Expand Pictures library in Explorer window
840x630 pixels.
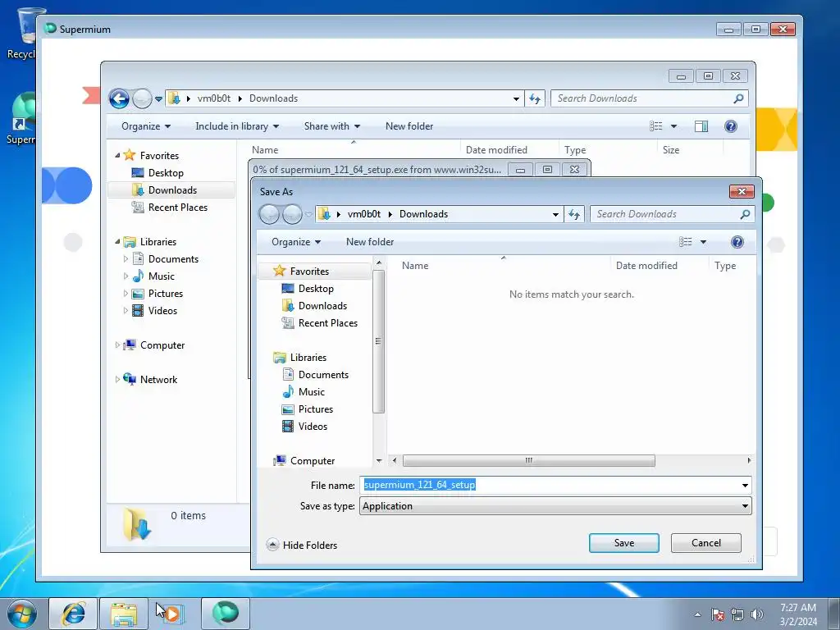(126, 294)
